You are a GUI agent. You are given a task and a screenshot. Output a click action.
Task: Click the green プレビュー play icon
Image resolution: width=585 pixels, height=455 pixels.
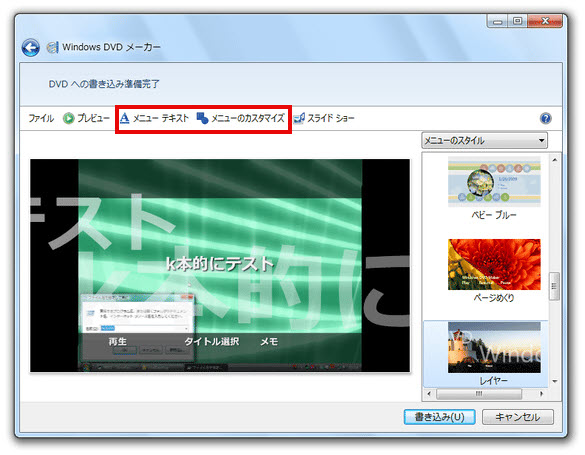[x=68, y=118]
